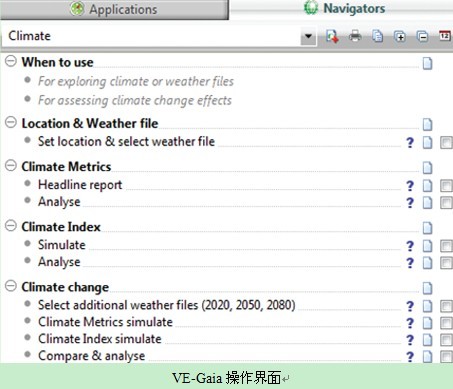Open the Climate Index simulate step
Screen dimensions: 453x389
pyautogui.click(x=100, y=339)
